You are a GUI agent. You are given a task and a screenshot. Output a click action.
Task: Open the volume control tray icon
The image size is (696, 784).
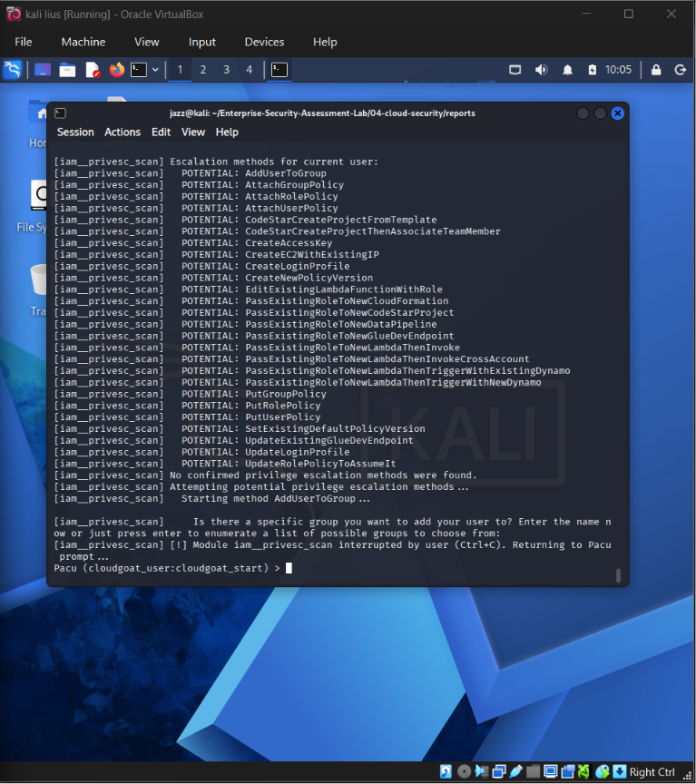click(x=541, y=70)
